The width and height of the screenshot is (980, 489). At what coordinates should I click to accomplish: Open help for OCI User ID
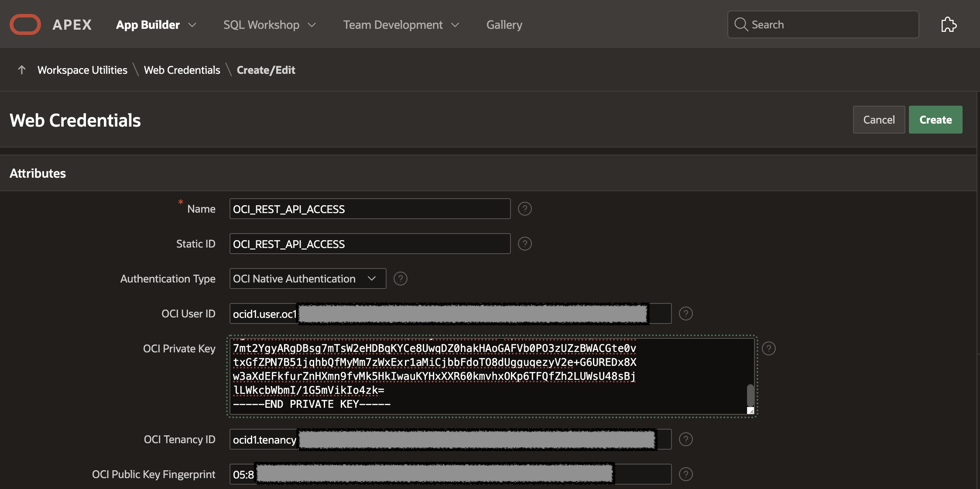coord(685,313)
